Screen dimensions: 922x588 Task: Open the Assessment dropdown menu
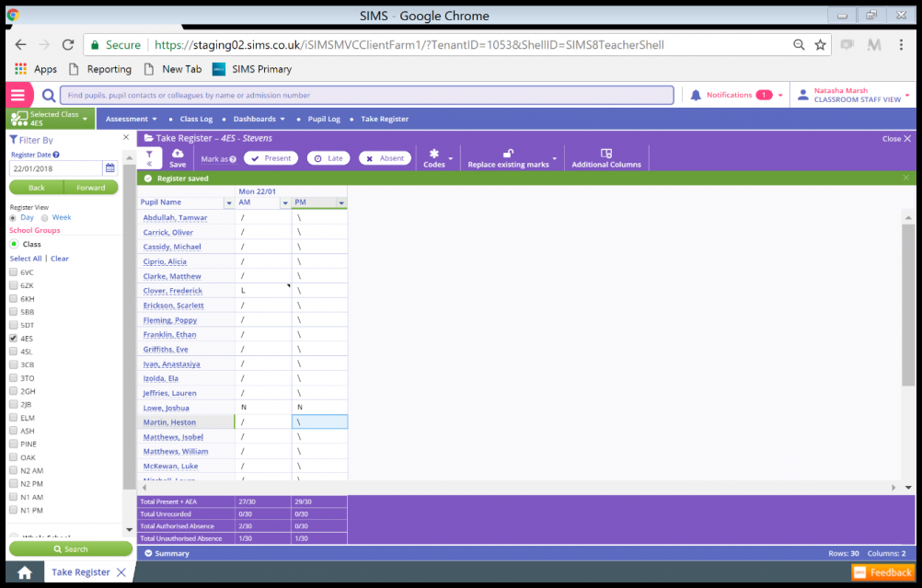(x=132, y=119)
